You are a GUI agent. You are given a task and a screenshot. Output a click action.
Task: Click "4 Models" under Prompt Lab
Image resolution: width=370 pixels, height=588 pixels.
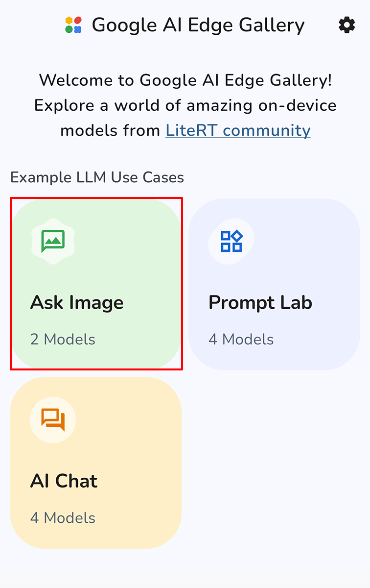[241, 339]
